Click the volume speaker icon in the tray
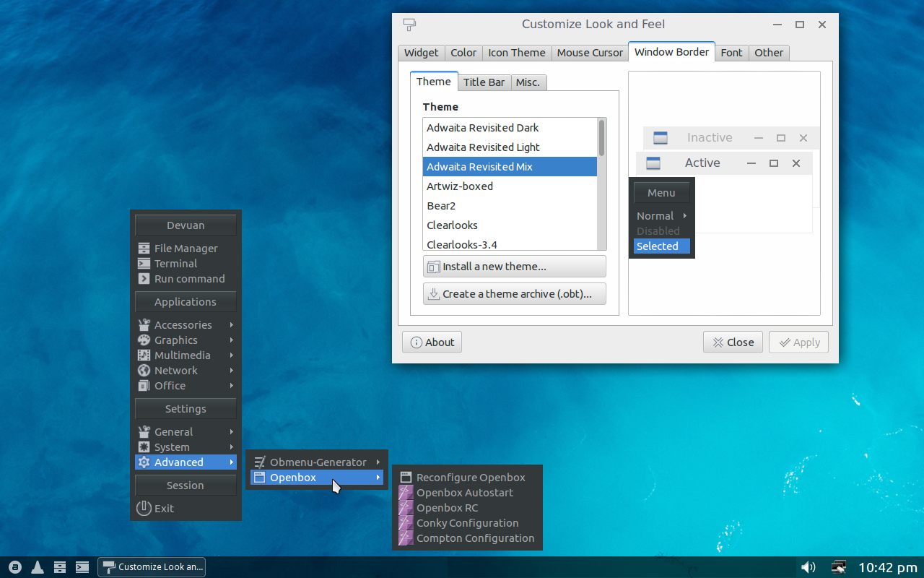924x578 pixels. coord(808,567)
